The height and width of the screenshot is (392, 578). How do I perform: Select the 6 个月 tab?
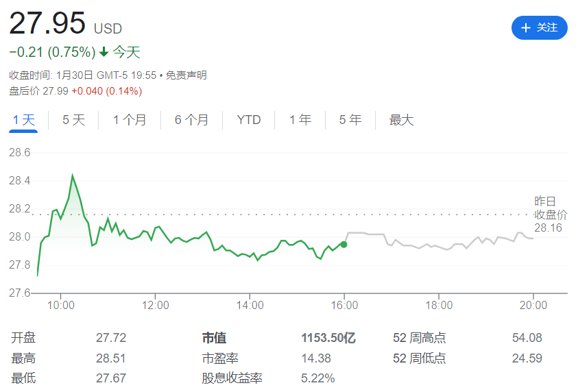191,120
